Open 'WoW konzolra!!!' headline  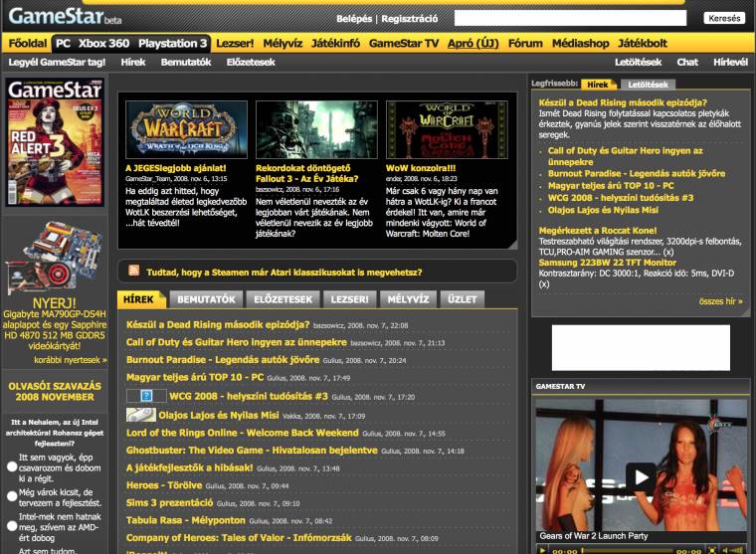[x=421, y=168]
